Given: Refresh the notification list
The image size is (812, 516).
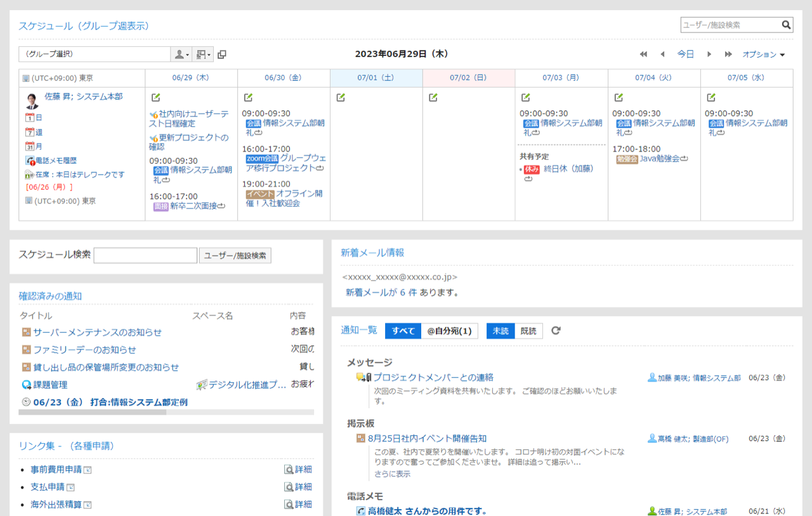Looking at the screenshot, I should pyautogui.click(x=556, y=331).
